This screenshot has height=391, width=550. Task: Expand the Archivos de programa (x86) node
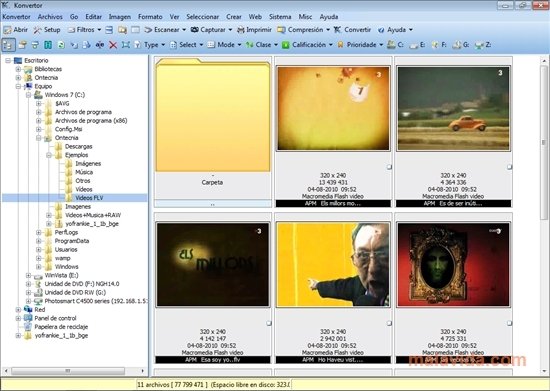(39, 121)
